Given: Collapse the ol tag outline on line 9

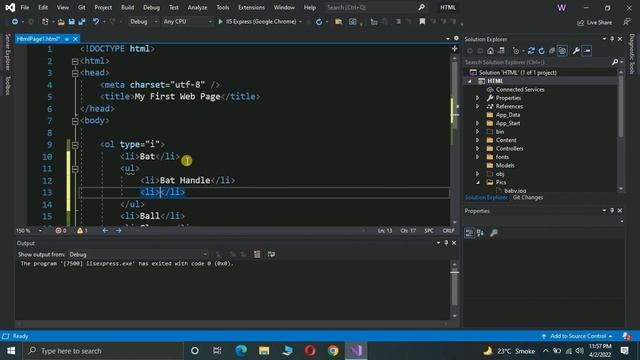Looking at the screenshot, I should pyautogui.click(x=75, y=145).
